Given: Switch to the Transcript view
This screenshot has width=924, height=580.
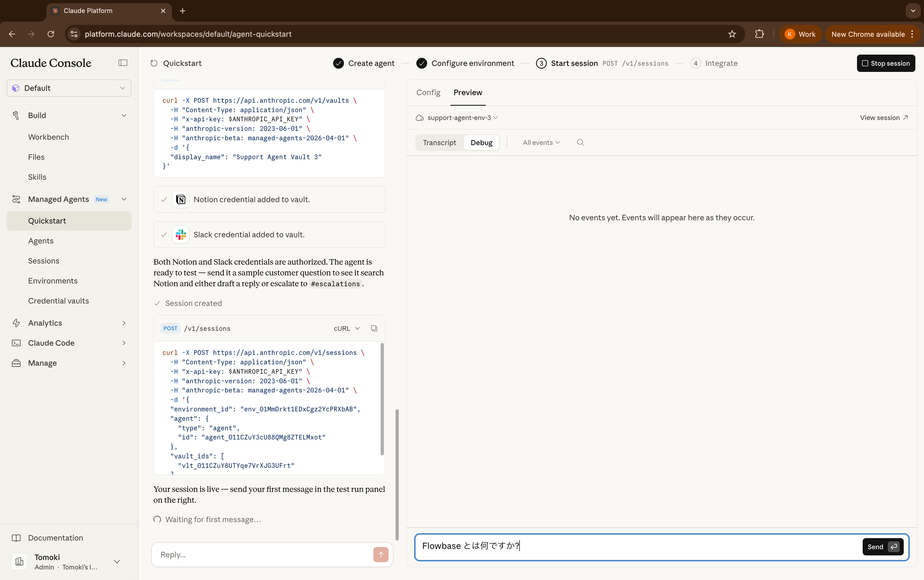Looking at the screenshot, I should click(439, 143).
